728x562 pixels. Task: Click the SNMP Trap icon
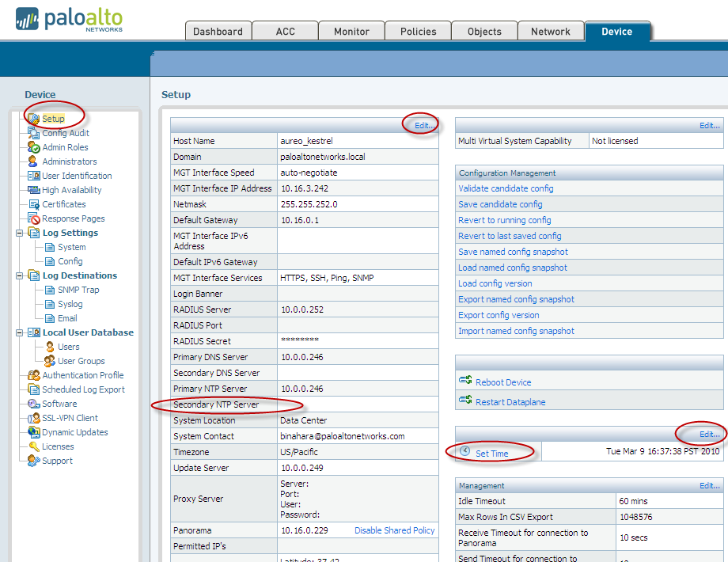50,290
